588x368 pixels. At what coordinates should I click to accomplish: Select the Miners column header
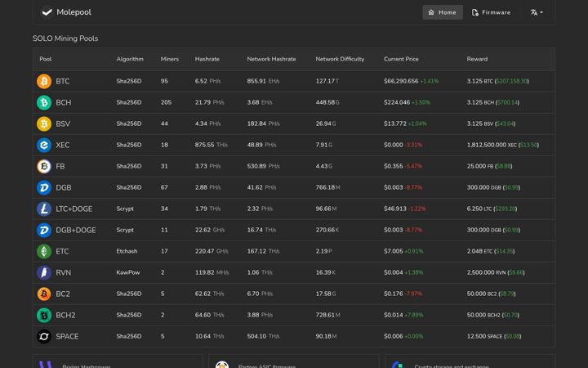pyautogui.click(x=170, y=59)
